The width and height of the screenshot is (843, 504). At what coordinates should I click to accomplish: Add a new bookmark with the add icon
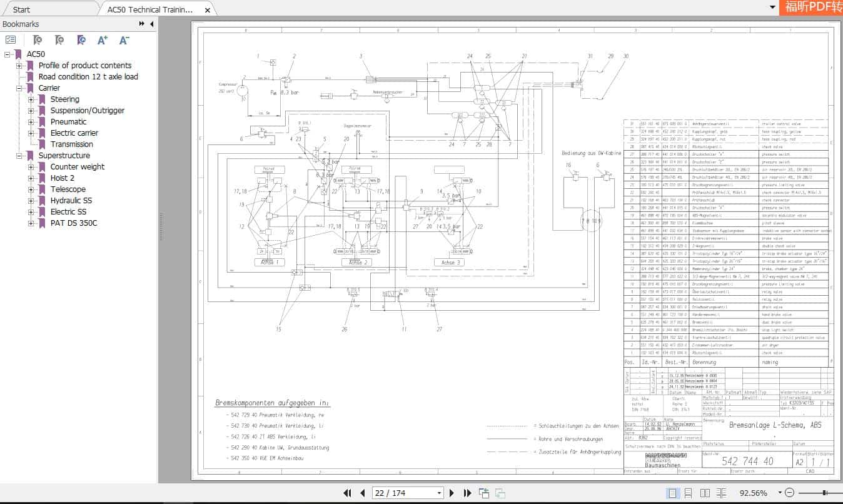point(59,40)
